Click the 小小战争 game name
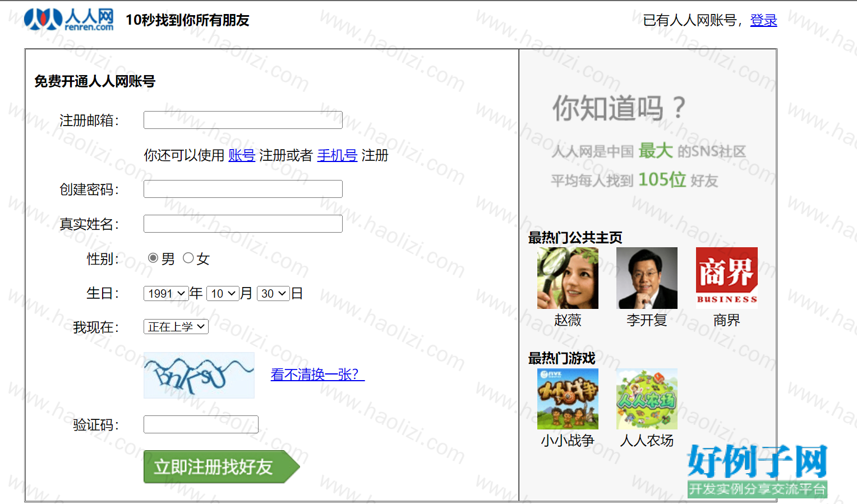The width and height of the screenshot is (857, 504). click(x=568, y=441)
